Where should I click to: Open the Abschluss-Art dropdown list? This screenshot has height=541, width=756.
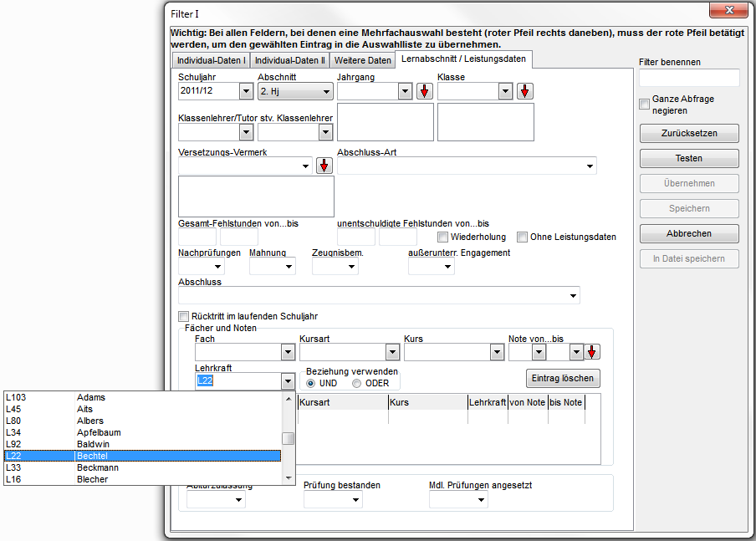coord(590,166)
